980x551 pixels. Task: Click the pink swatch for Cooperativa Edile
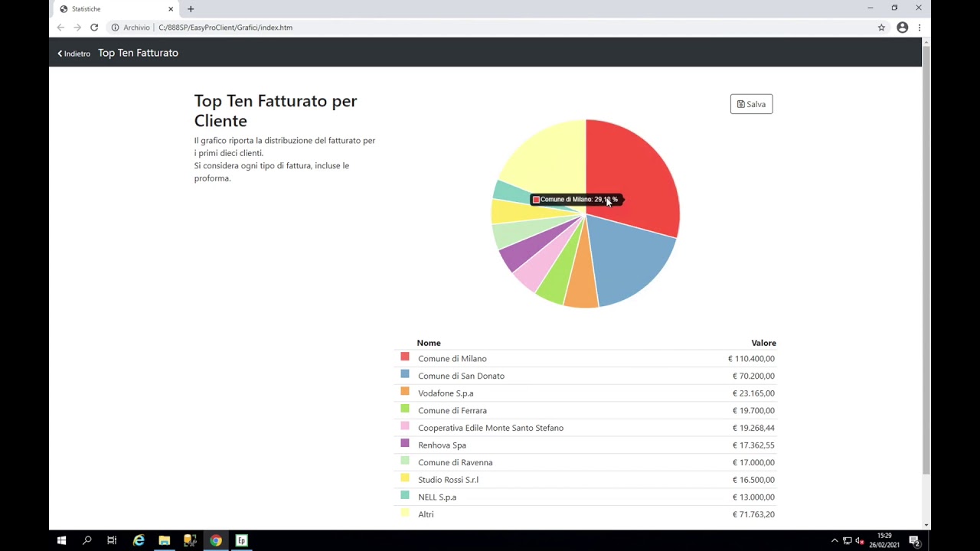(x=405, y=426)
